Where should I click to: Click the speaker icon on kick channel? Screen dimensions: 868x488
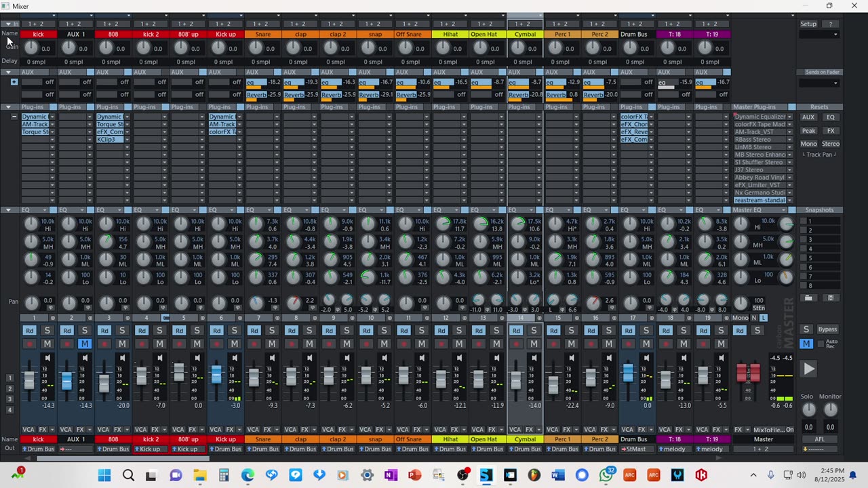point(47,358)
